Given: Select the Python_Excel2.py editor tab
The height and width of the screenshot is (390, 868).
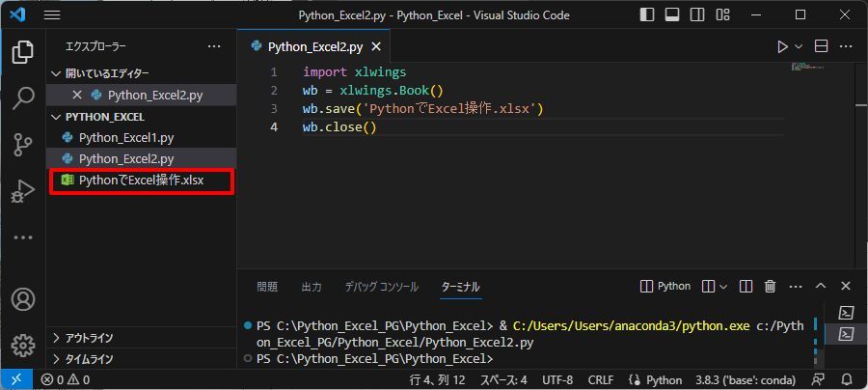Looking at the screenshot, I should pyautogui.click(x=315, y=47).
